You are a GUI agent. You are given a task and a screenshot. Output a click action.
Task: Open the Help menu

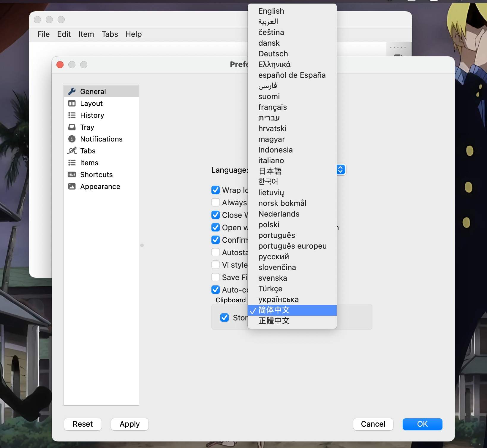(133, 34)
